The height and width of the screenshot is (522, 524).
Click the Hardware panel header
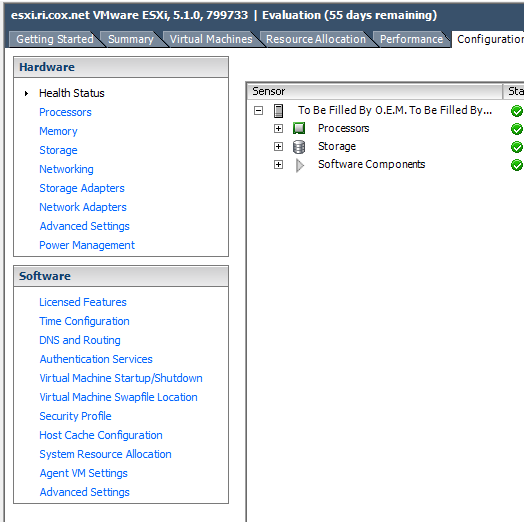click(x=121, y=68)
